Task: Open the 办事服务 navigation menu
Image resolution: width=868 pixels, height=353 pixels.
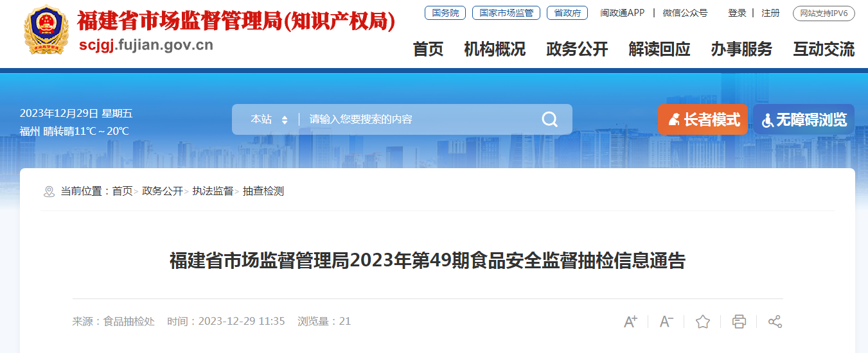Action: (x=741, y=49)
